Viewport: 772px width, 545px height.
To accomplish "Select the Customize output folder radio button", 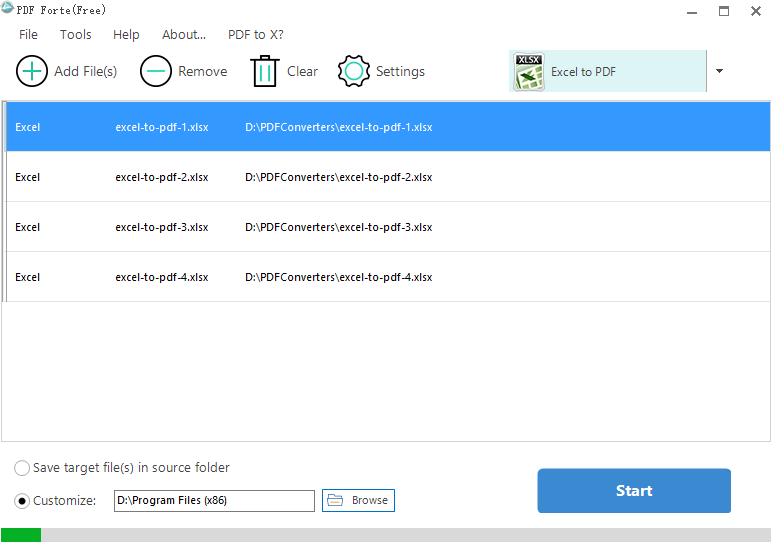I will (22, 501).
